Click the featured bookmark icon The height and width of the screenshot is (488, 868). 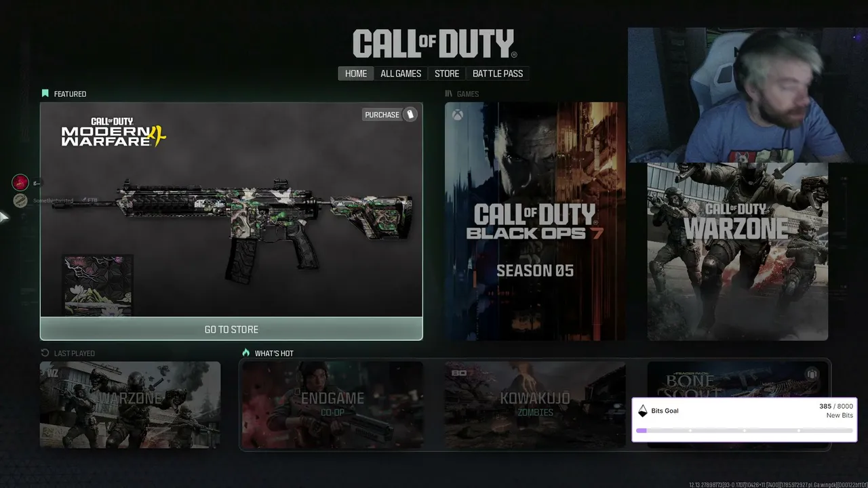(45, 94)
